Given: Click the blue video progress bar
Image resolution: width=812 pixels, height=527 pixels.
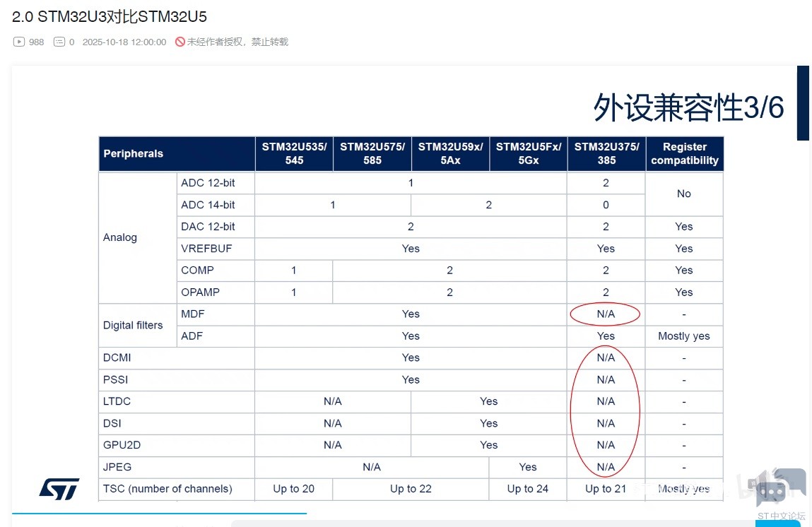Looking at the screenshot, I should (159, 514).
